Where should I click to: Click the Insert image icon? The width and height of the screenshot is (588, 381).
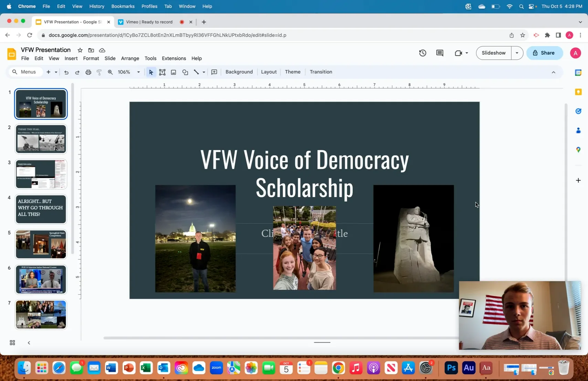(174, 72)
